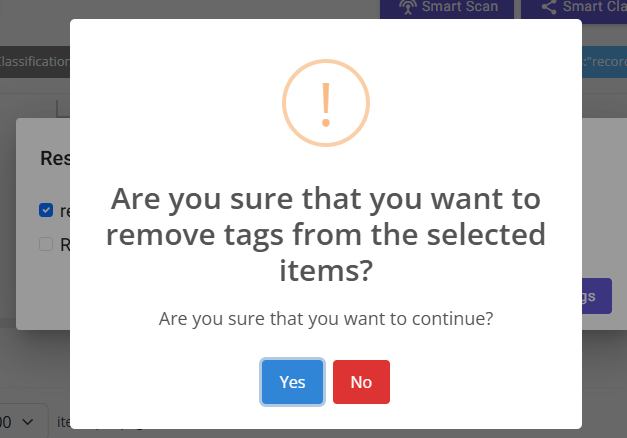
Task: Click the remove tags confirmation heading
Action: click(x=326, y=234)
